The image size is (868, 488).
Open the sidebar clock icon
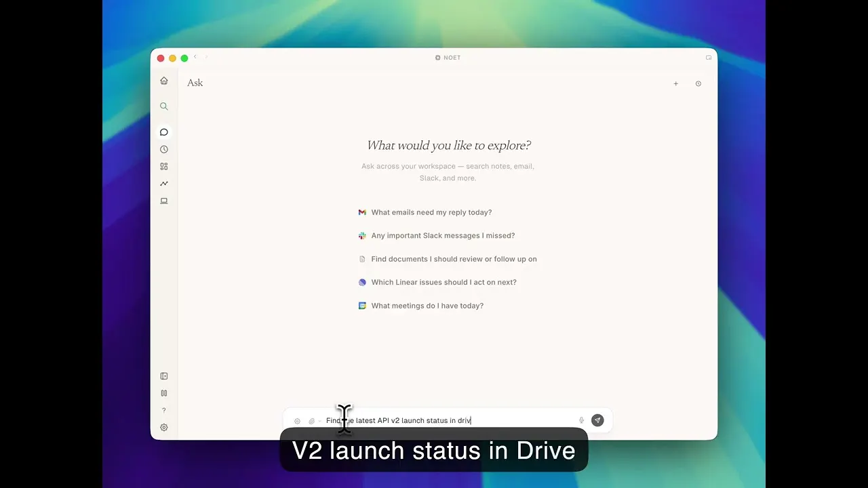pos(164,149)
